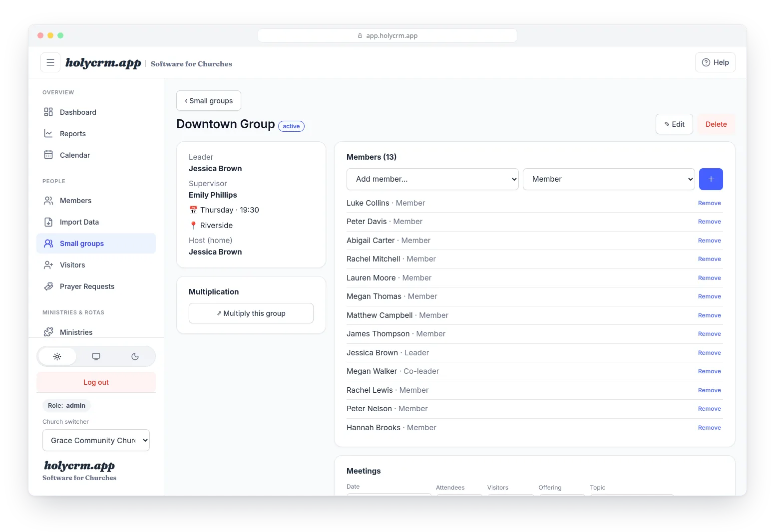Switch to dark theme moon icon

[135, 356]
